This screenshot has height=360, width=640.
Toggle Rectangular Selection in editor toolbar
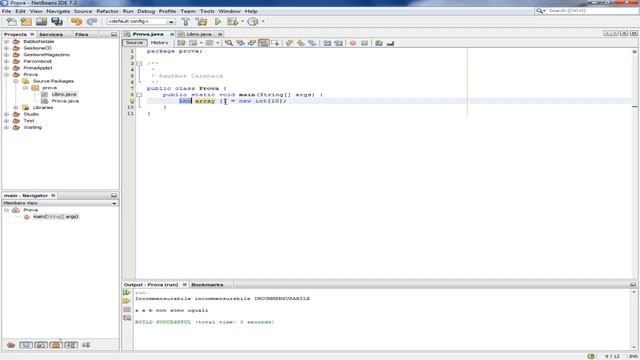[x=275, y=43]
